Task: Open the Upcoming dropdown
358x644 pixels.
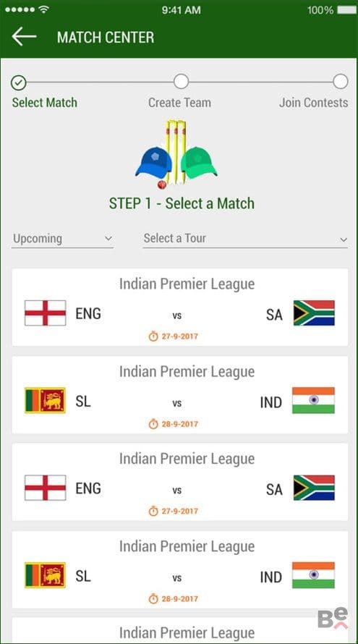Action: (x=62, y=239)
